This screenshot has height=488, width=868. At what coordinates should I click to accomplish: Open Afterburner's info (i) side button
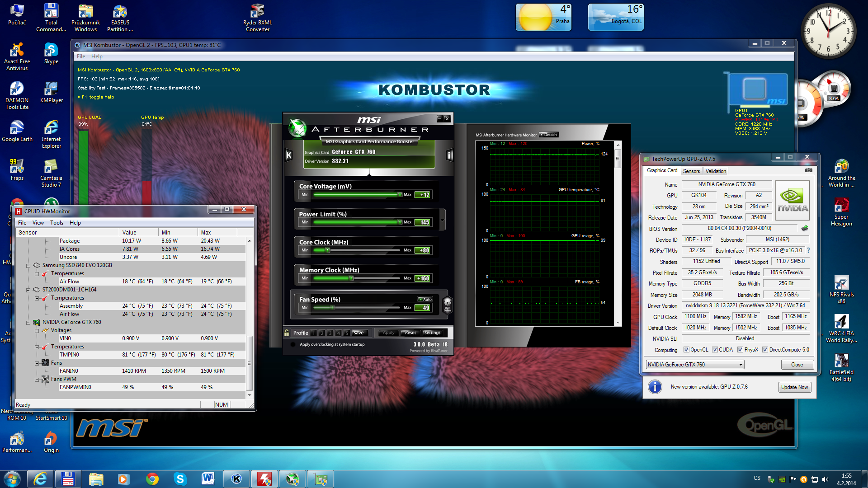pyautogui.click(x=449, y=155)
